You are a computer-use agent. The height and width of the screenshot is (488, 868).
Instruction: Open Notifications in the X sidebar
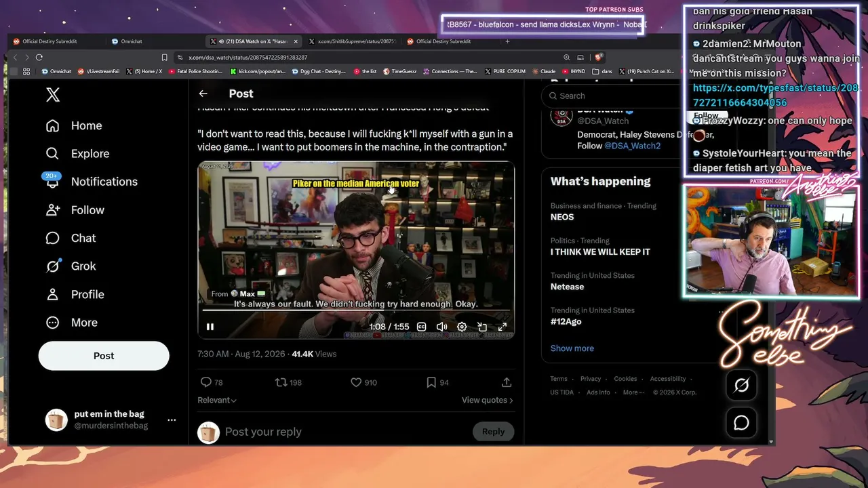(91, 182)
